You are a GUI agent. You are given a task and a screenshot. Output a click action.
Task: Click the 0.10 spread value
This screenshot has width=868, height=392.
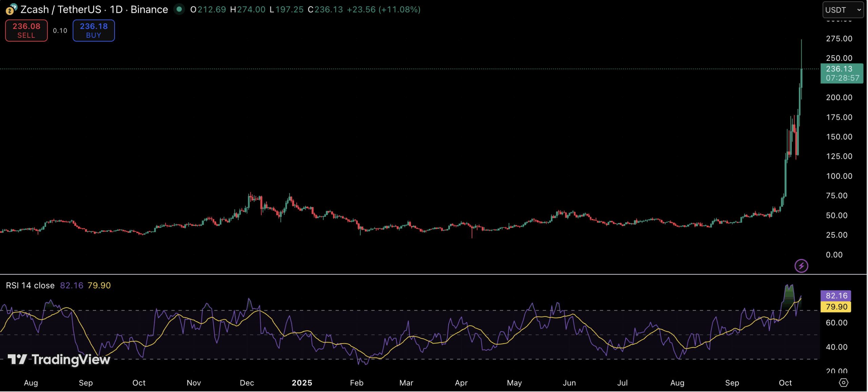pyautogui.click(x=60, y=31)
